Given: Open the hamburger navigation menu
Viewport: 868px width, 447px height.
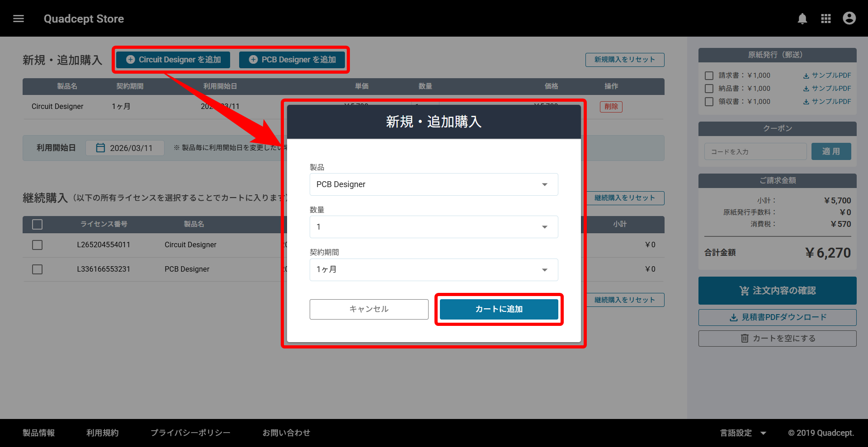Looking at the screenshot, I should click(19, 19).
